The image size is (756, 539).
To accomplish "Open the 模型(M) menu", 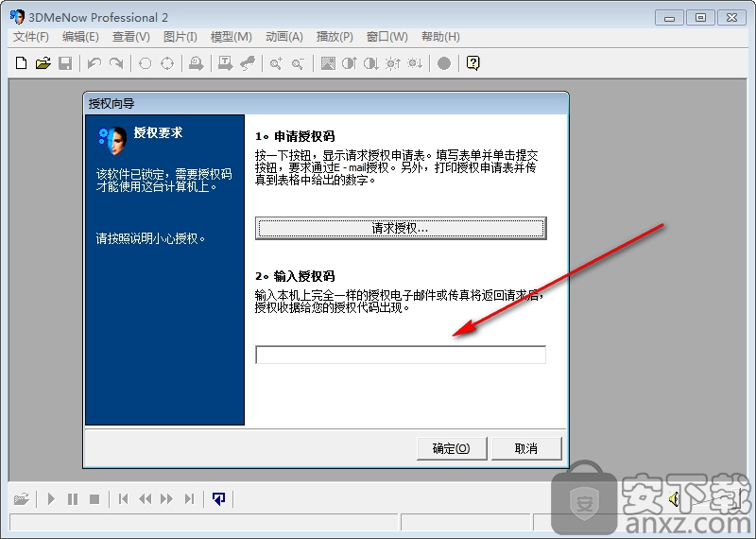I will [x=232, y=37].
